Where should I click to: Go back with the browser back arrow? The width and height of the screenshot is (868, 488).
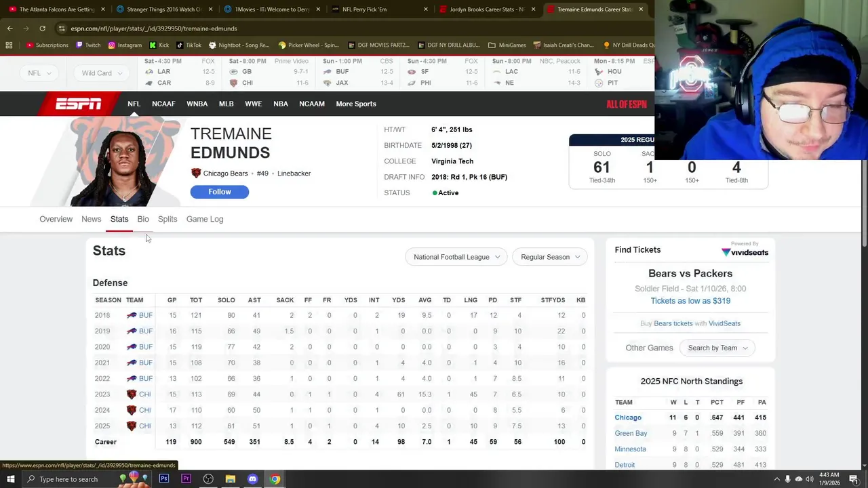[9, 28]
